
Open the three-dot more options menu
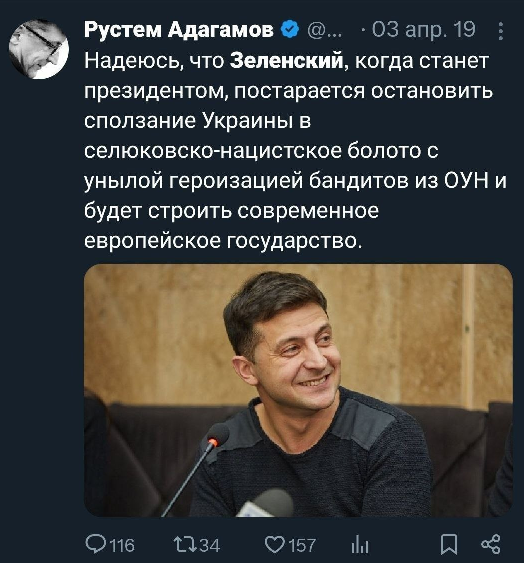501,31
